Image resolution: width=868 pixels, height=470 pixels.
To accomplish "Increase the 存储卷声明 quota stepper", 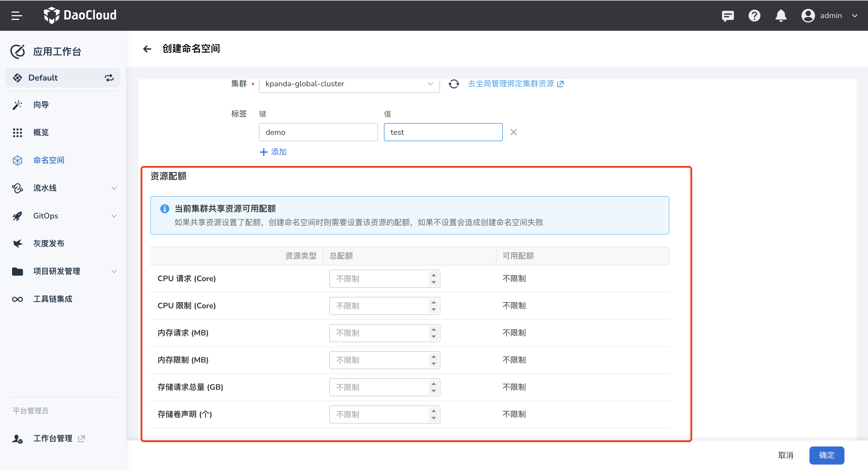I will tap(434, 411).
